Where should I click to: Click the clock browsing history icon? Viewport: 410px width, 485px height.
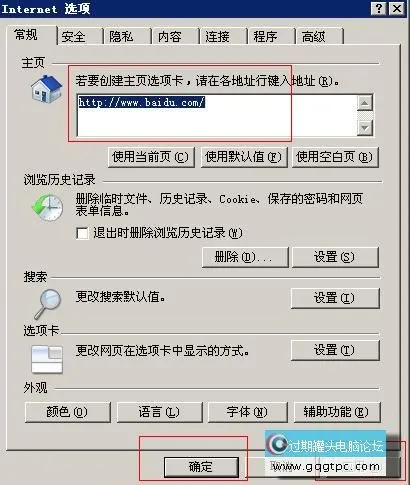pos(48,208)
